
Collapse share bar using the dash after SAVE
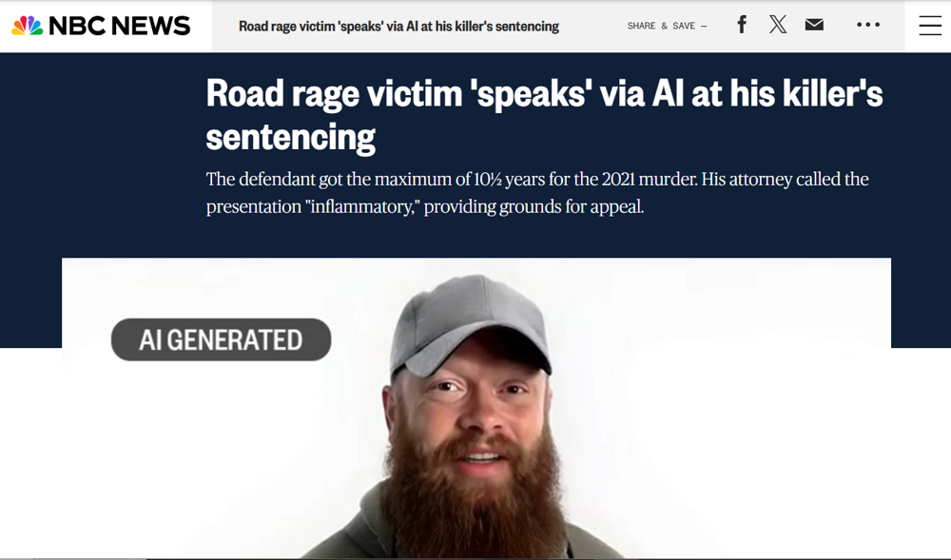point(704,26)
